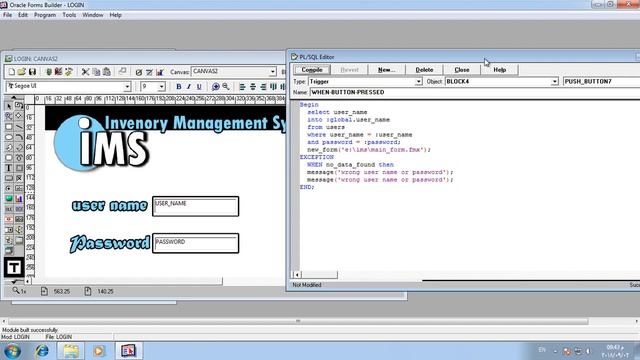Toggle Bold formatting
The height and width of the screenshot is (360, 640).
(178, 87)
